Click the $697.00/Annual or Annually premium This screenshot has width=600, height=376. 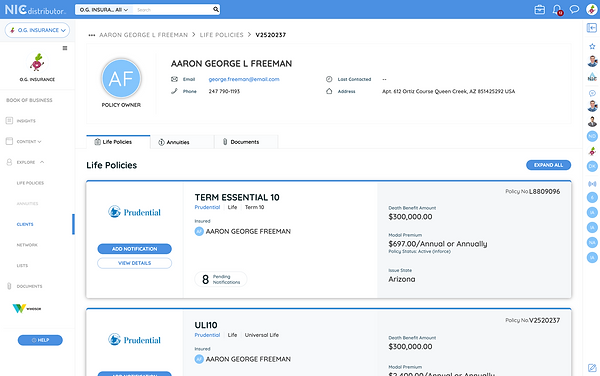click(438, 244)
